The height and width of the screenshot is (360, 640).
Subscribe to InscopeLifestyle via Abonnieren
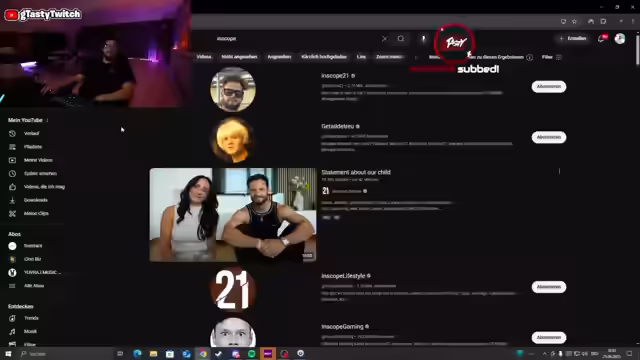(x=549, y=287)
